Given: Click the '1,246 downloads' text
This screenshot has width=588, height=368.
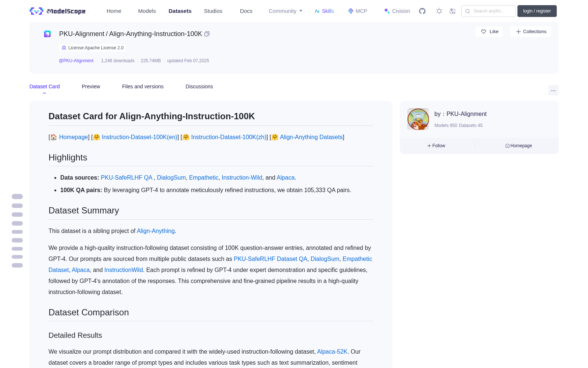Looking at the screenshot, I should (118, 61).
